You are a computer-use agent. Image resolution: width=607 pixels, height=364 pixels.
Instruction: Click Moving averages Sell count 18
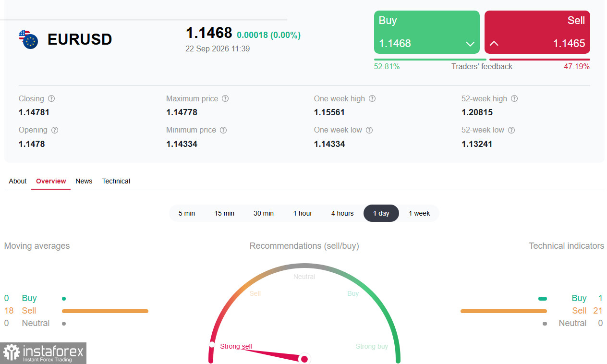[x=9, y=311]
